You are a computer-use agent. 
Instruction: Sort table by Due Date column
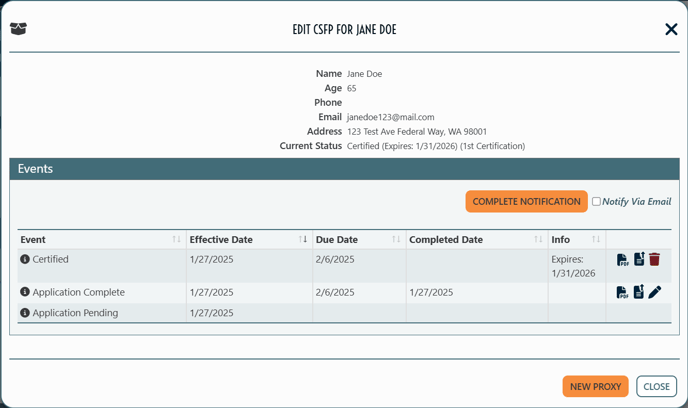(396, 239)
